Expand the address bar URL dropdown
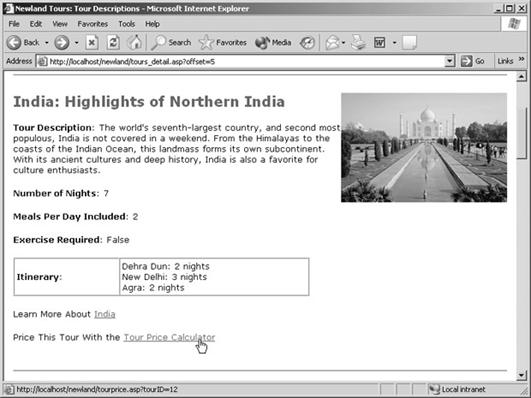Image resolution: width=531 pixels, height=398 pixels. [449, 61]
